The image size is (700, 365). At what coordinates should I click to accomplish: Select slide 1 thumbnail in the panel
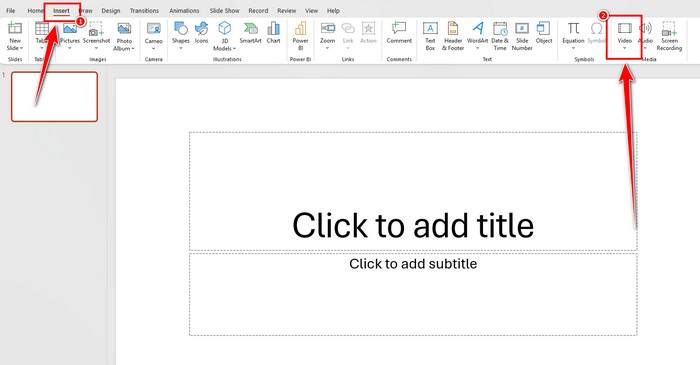pos(54,97)
